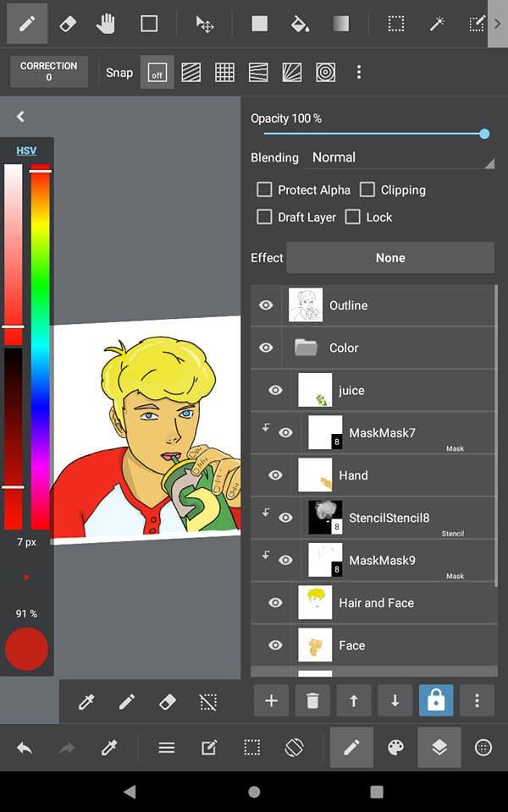This screenshot has height=812, width=508.
Task: Open the hamburger main menu
Action: [167, 747]
